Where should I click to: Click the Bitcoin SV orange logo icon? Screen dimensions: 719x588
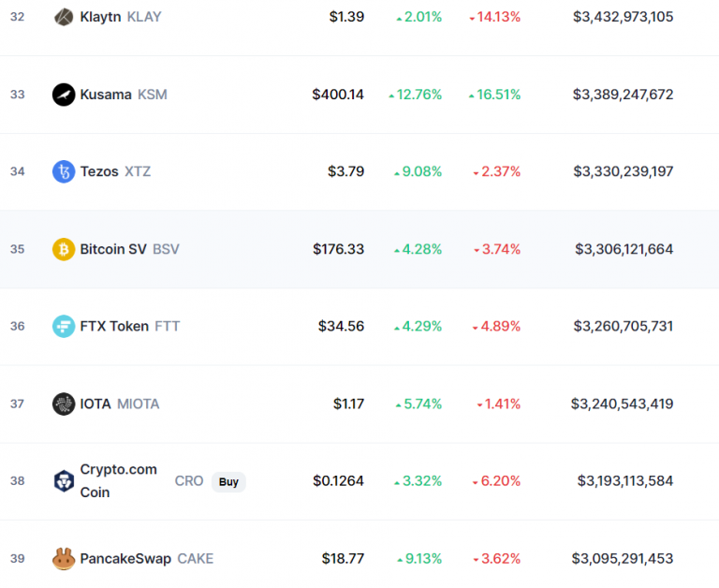click(64, 249)
